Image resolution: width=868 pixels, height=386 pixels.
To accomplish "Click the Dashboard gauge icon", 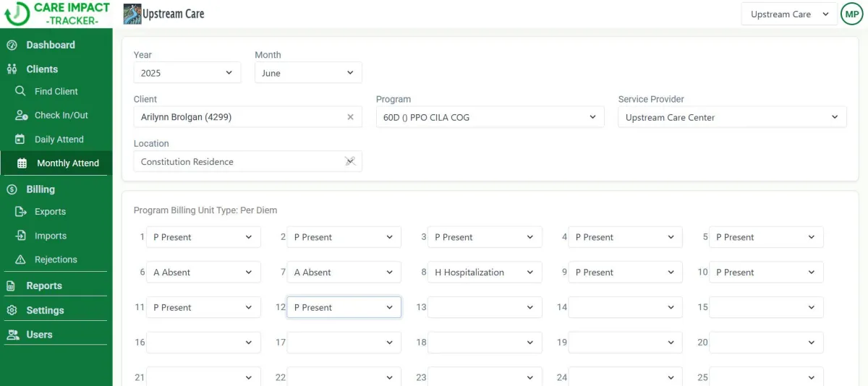I will click(12, 46).
